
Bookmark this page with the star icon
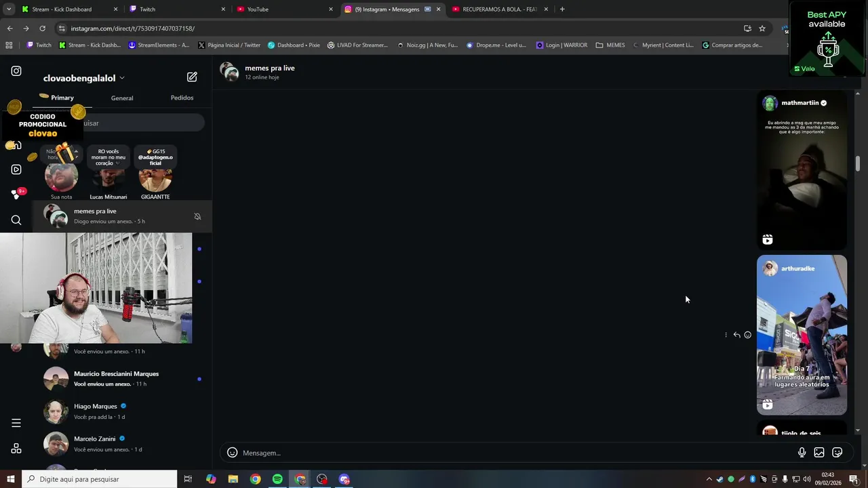(762, 28)
